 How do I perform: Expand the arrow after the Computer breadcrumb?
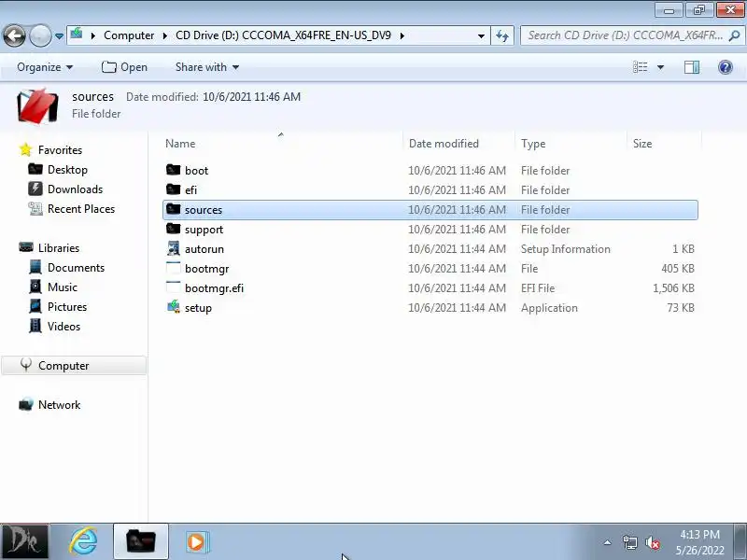pos(165,35)
